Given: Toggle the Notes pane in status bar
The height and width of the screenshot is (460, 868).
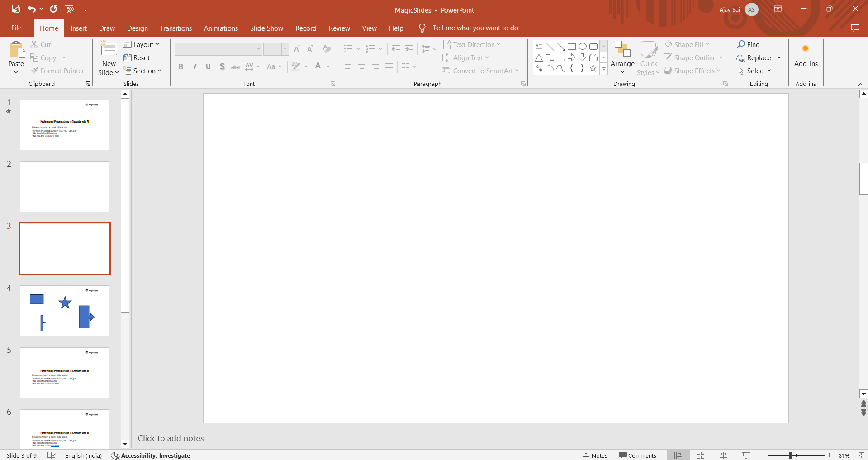Looking at the screenshot, I should click(595, 455).
